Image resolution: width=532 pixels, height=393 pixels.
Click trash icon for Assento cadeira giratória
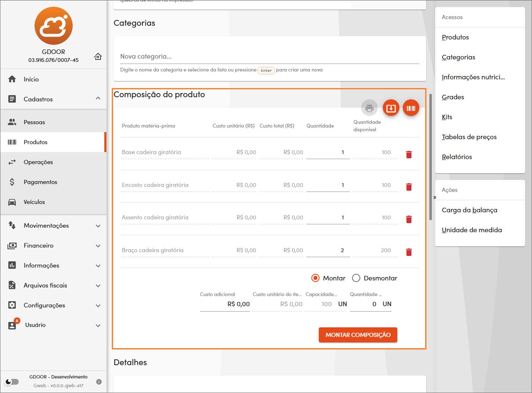(409, 219)
